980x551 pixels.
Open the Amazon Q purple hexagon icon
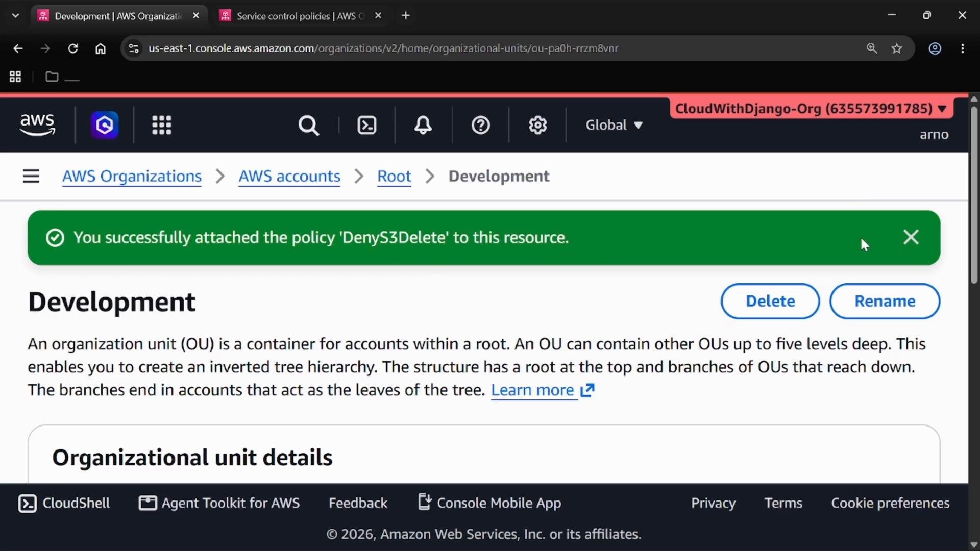click(x=105, y=125)
